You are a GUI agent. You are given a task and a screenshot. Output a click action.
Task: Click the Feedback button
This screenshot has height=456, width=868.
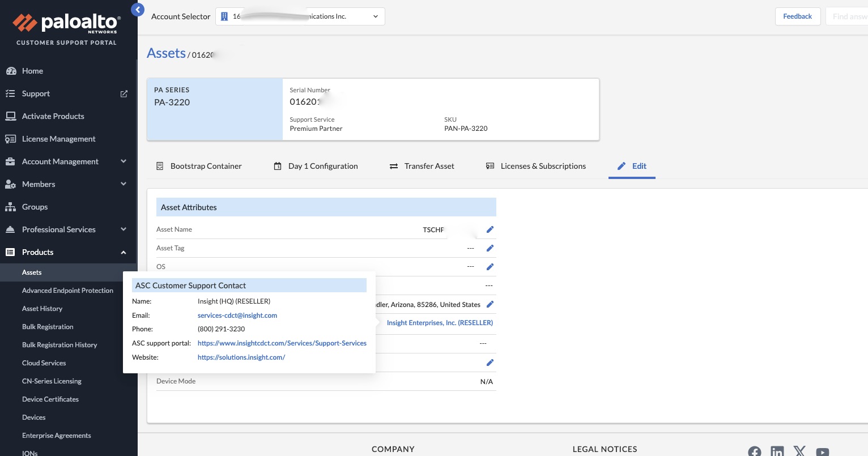[x=797, y=16]
